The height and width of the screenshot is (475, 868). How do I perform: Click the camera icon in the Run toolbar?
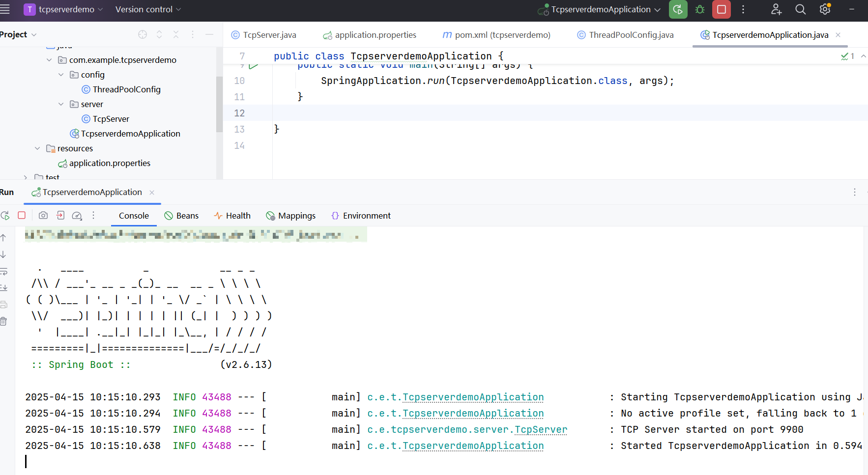[x=43, y=215]
